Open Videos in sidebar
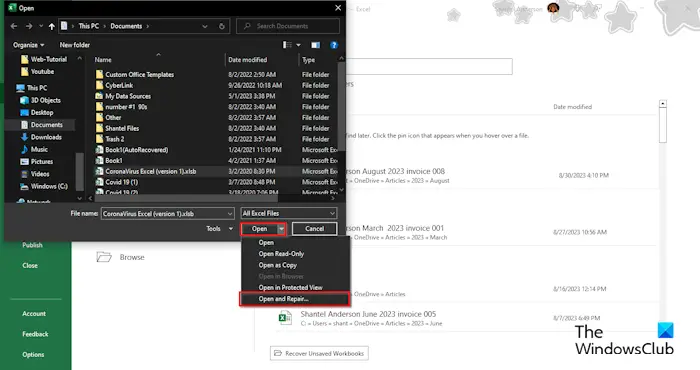700x370 pixels. click(35, 174)
